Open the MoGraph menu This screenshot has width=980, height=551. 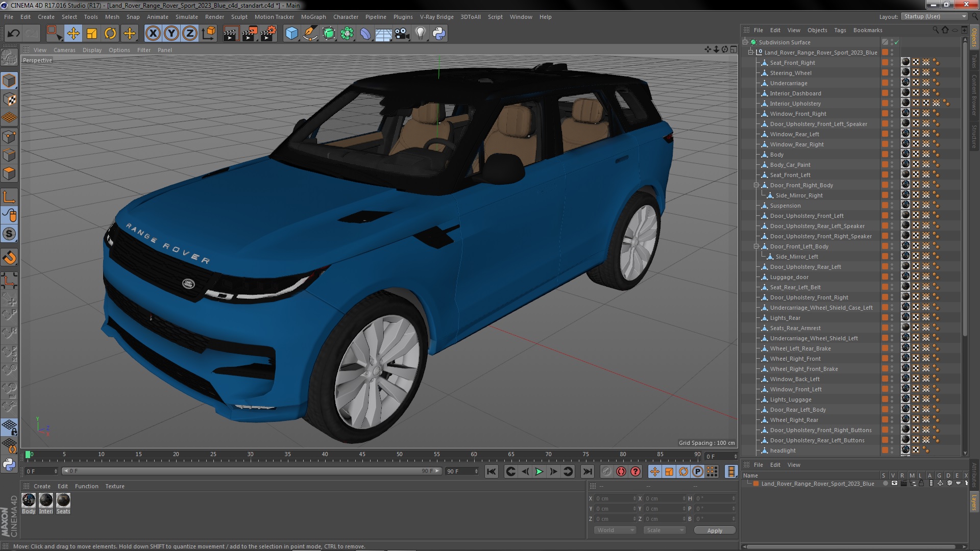click(x=313, y=17)
